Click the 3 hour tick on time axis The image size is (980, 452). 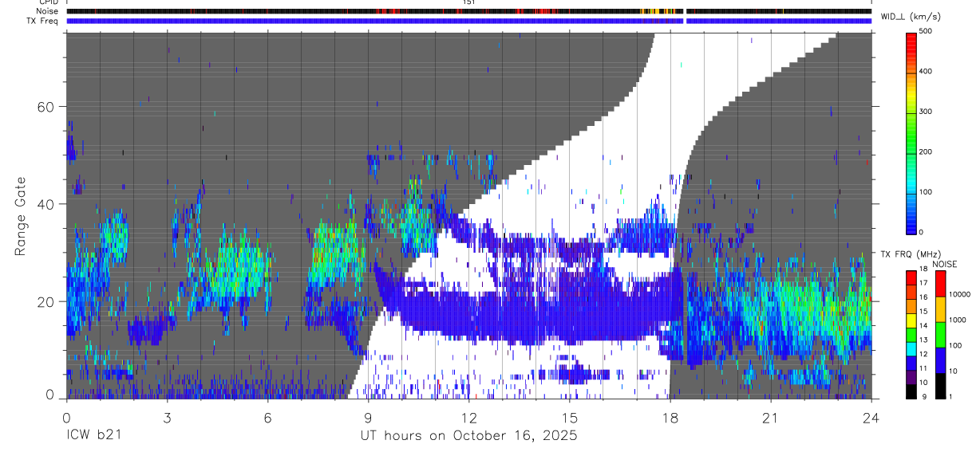pyautogui.click(x=167, y=418)
